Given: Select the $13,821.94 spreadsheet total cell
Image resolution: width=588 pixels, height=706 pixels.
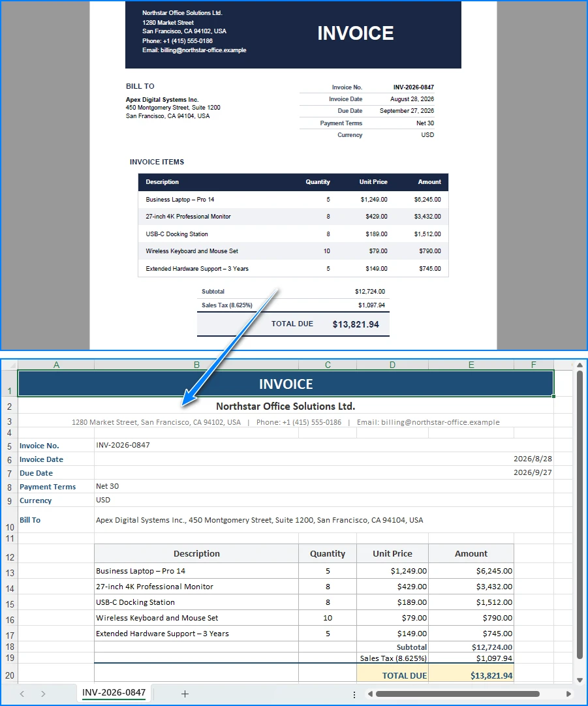Looking at the screenshot, I should pyautogui.click(x=471, y=673).
